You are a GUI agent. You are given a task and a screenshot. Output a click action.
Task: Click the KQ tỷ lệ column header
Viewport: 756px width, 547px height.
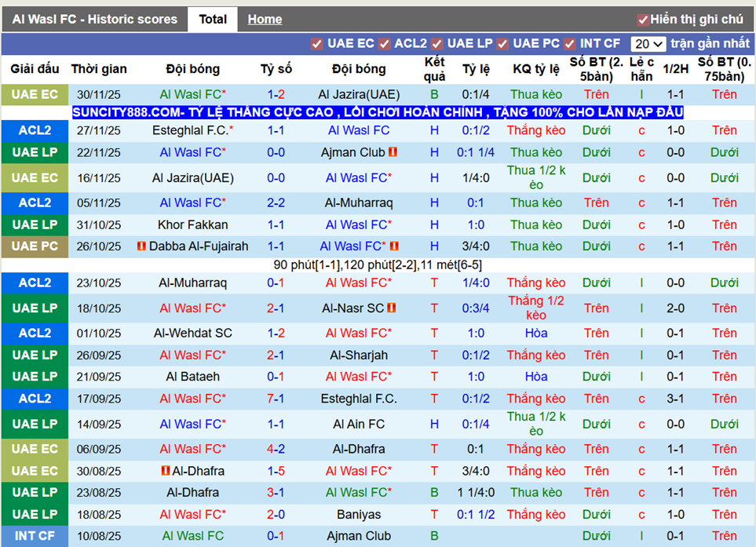tap(536, 69)
